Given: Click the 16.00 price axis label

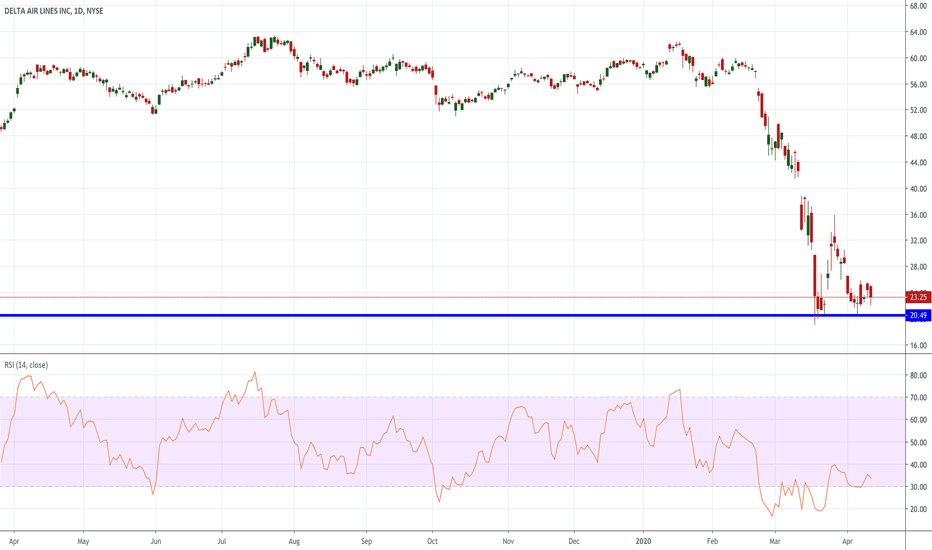Looking at the screenshot, I should coord(918,345).
